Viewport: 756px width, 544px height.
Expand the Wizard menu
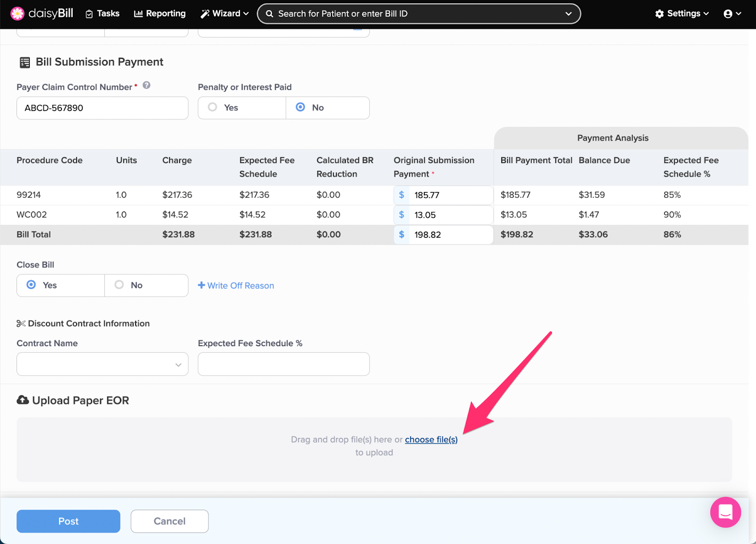tap(225, 14)
